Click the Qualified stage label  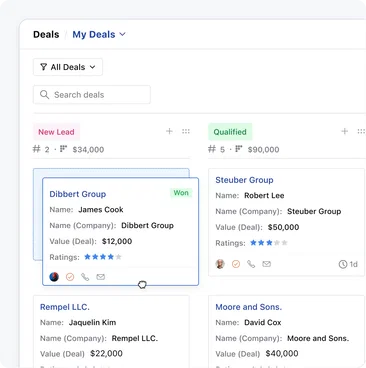230,132
